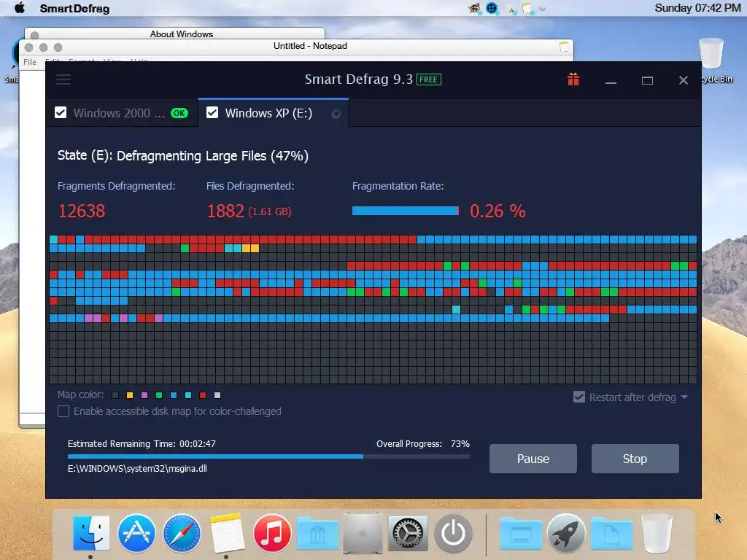Maximize the Smart Defrag window

[x=647, y=80]
